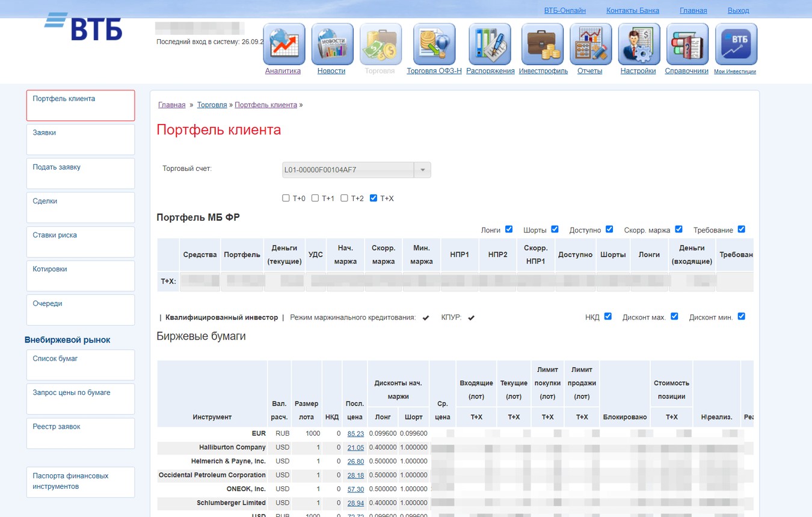
Task: Toggle the Шорты checkbox
Action: click(x=555, y=229)
